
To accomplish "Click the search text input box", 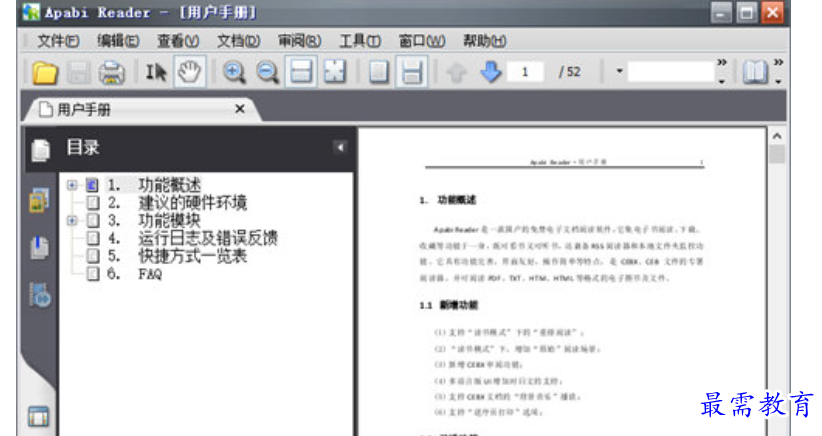I will point(671,72).
